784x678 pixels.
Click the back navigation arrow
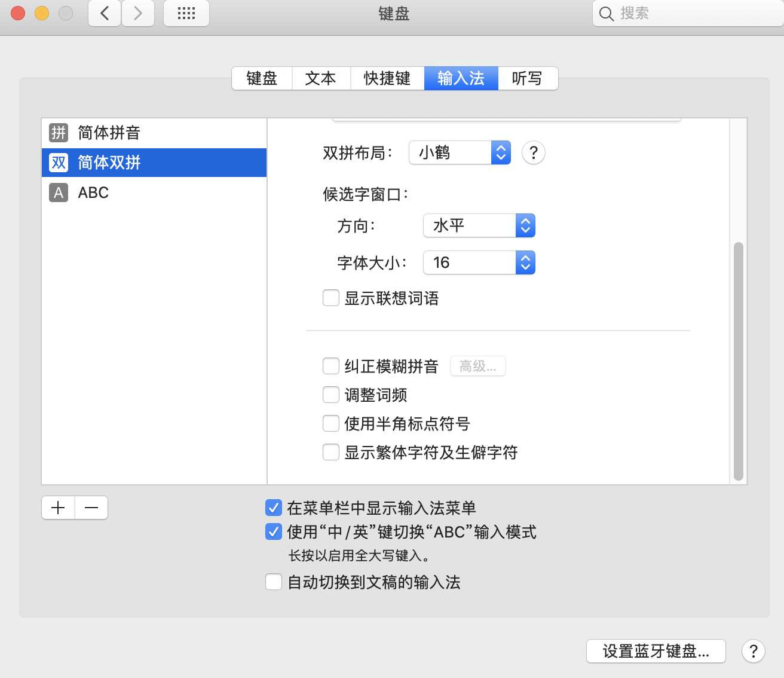point(105,13)
